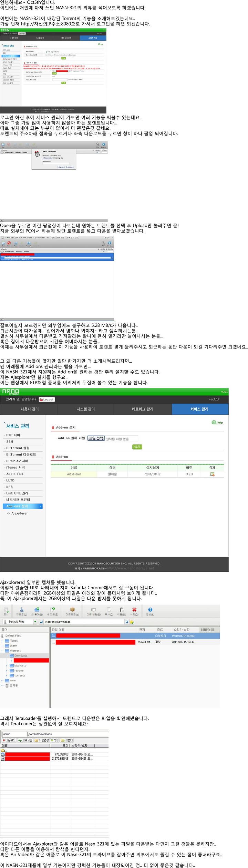The width and height of the screenshot is (248, 868).
Task: Open the Help icon on the Add-on page
Action: point(217,422)
